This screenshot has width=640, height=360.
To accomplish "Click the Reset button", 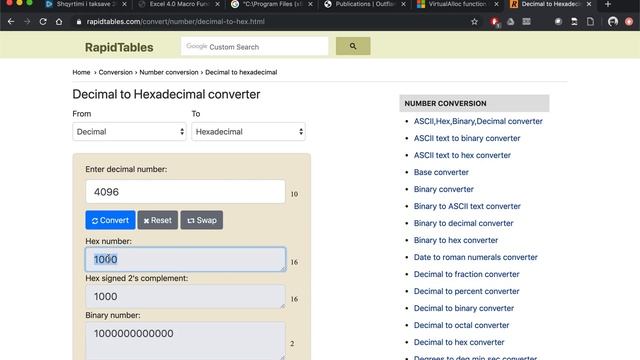I will coord(158,220).
